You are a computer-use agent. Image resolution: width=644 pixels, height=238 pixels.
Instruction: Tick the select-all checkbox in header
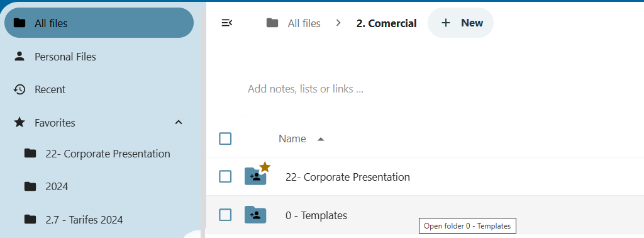[225, 139]
